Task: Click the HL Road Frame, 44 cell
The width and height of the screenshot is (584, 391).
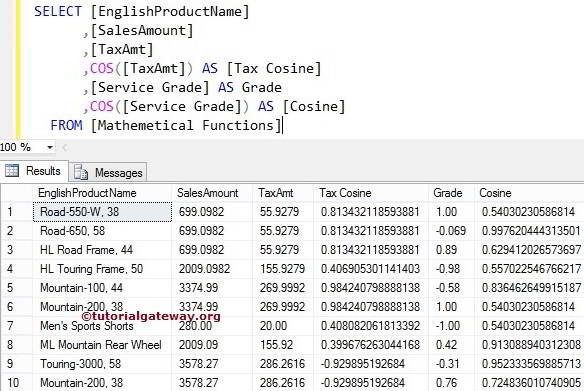Action: pos(102,250)
